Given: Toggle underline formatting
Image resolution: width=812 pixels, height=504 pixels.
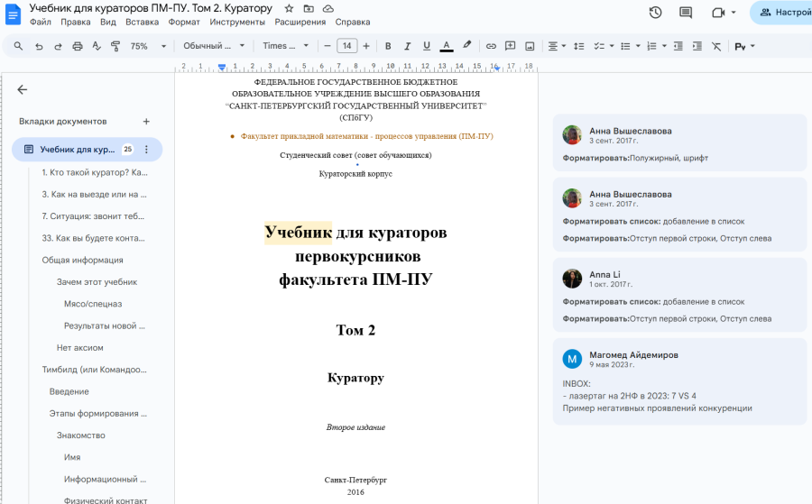Looking at the screenshot, I should pos(427,46).
